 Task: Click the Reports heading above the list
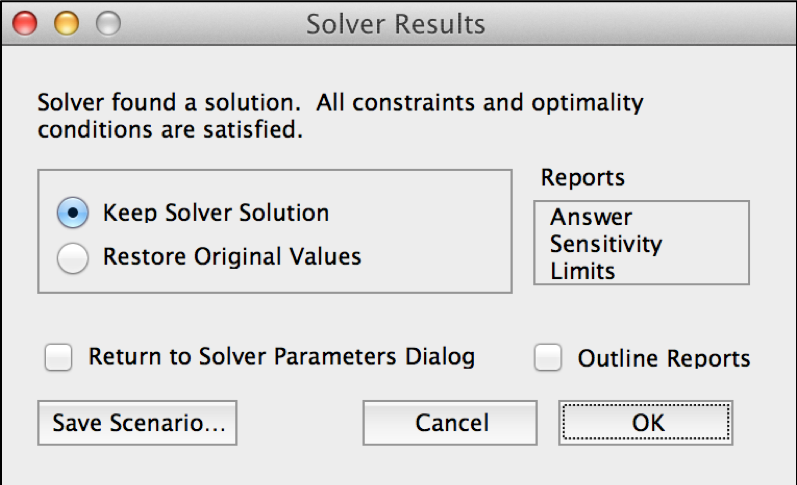click(583, 178)
